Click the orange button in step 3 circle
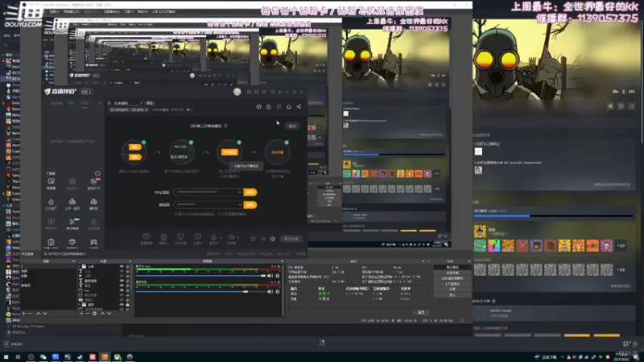 pos(229,152)
